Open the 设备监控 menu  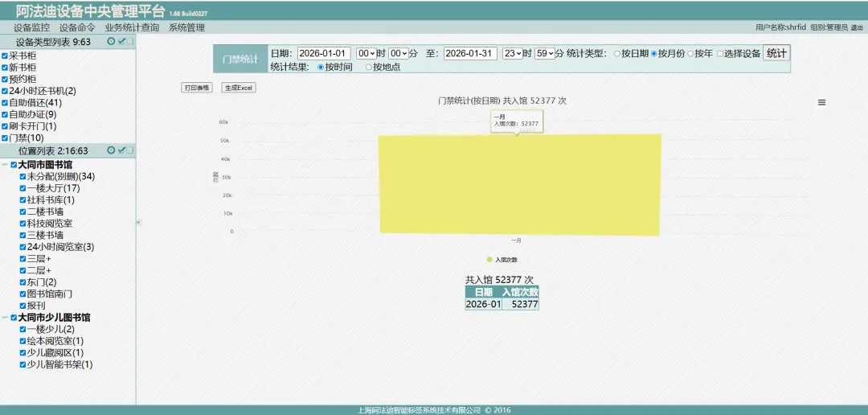pyautogui.click(x=31, y=27)
